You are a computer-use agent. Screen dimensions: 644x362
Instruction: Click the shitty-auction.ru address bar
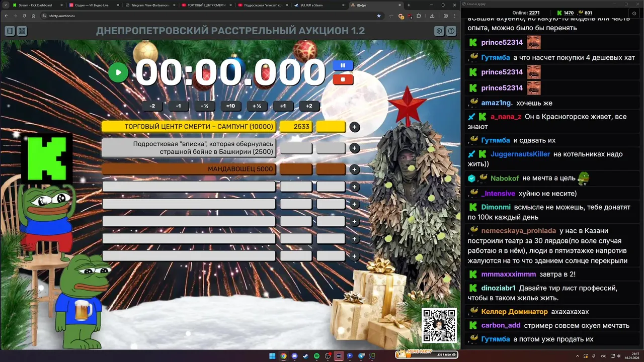coord(211,16)
